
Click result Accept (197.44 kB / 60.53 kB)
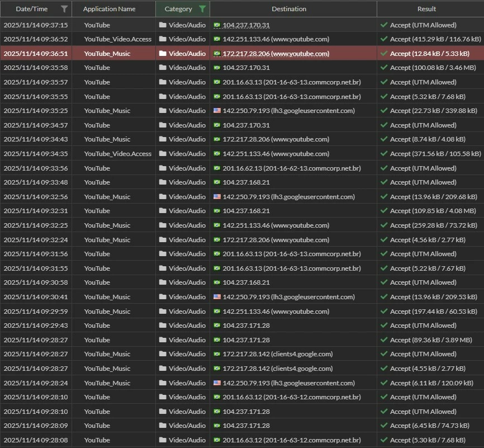point(433,311)
